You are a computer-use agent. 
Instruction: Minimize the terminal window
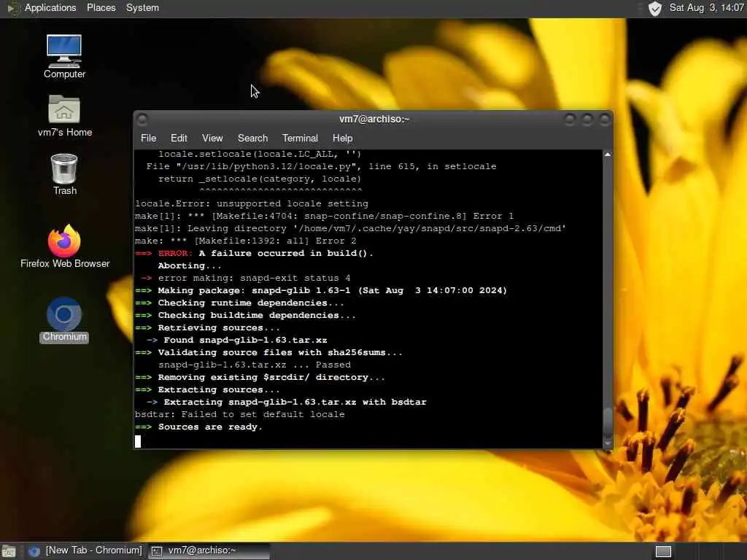[569, 119]
